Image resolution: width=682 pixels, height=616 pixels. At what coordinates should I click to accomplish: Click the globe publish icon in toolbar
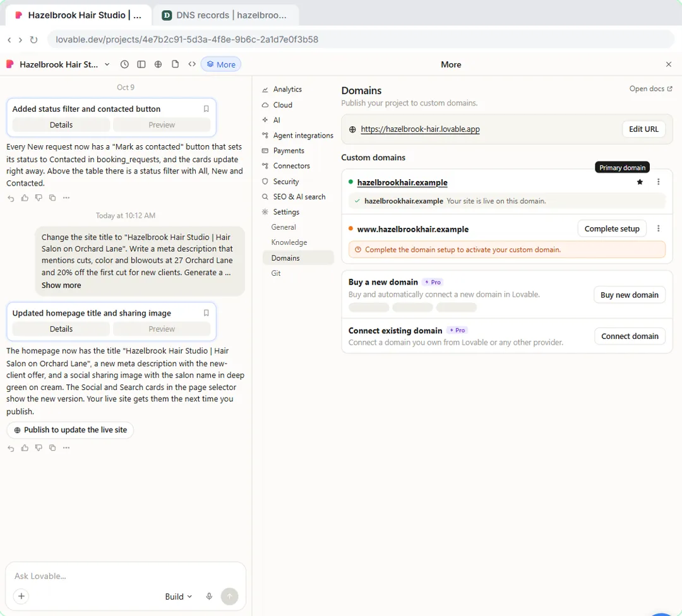[x=159, y=64]
